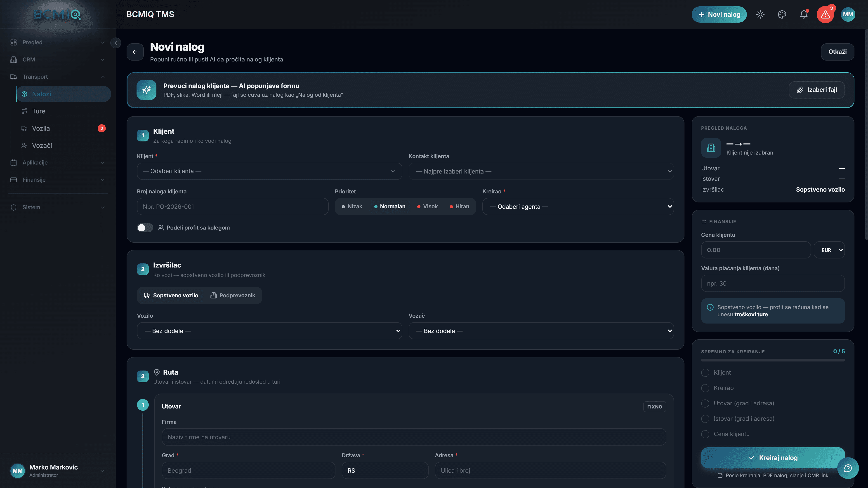
Task: Expand the Pregled sidebar section
Action: coord(57,42)
